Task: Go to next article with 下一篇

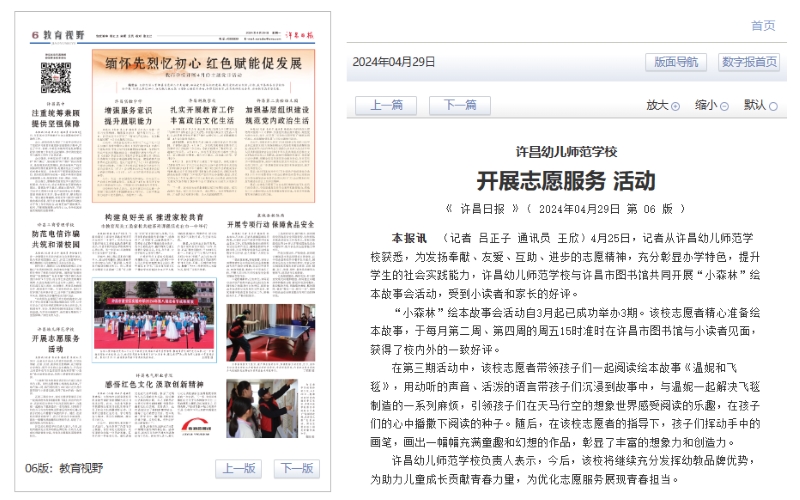Action: [x=459, y=106]
